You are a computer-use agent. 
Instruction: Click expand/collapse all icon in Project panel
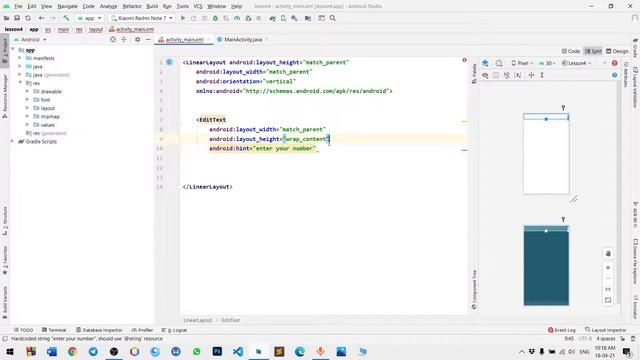click(x=124, y=40)
